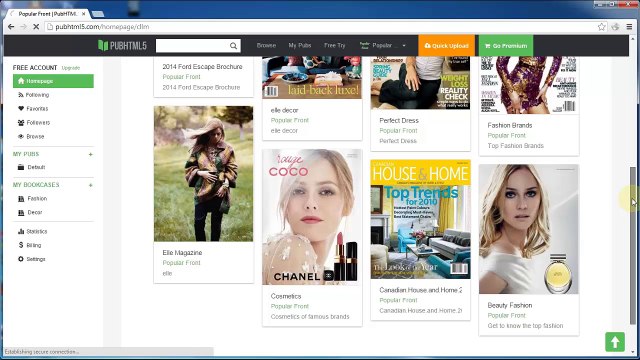Click the browser forward arrow

point(23,27)
